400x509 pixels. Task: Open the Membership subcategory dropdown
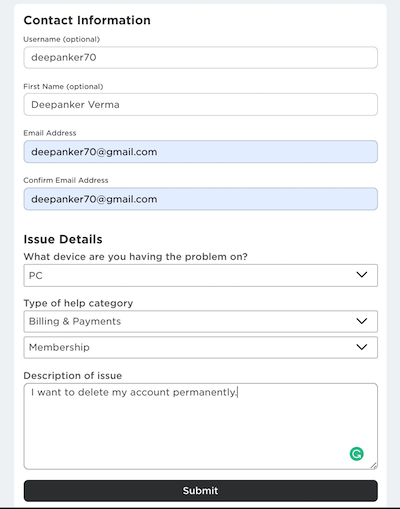point(200,347)
